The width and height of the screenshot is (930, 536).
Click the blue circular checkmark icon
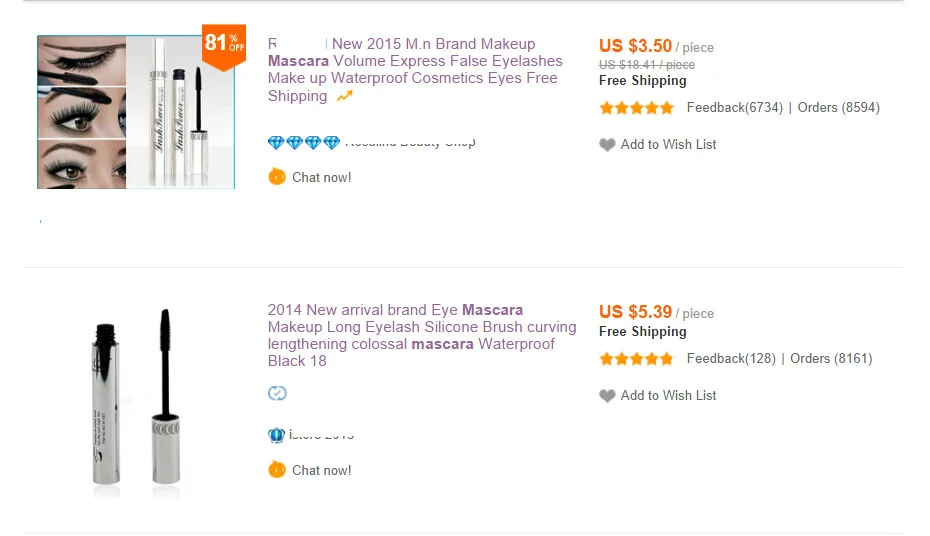278,393
